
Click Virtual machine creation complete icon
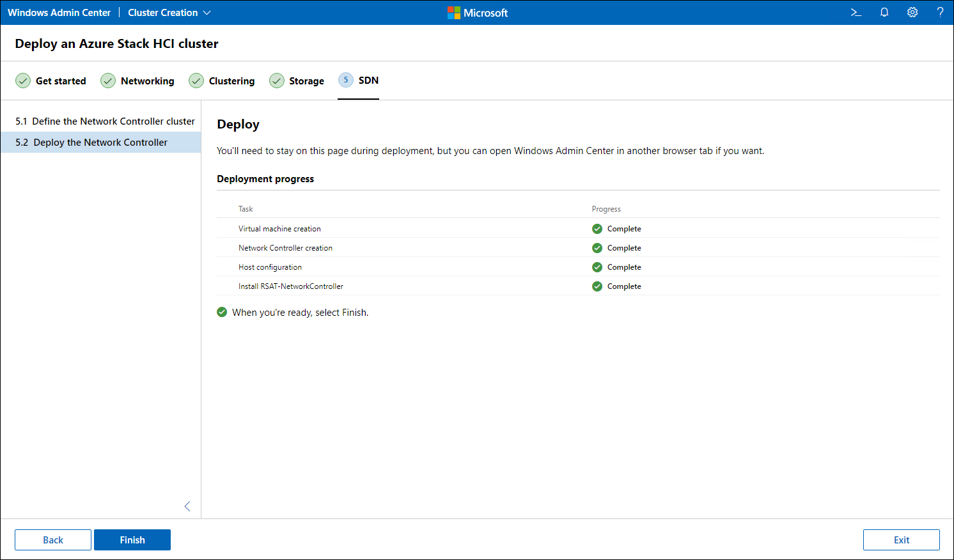click(x=597, y=229)
